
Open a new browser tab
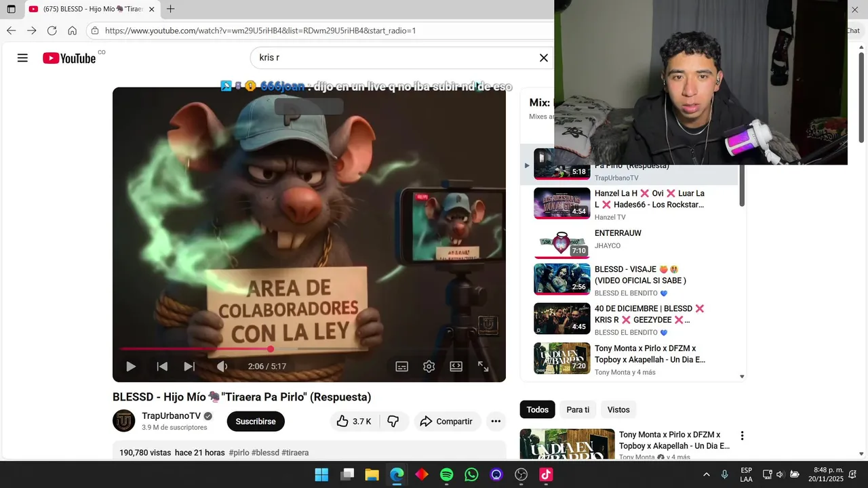click(170, 9)
